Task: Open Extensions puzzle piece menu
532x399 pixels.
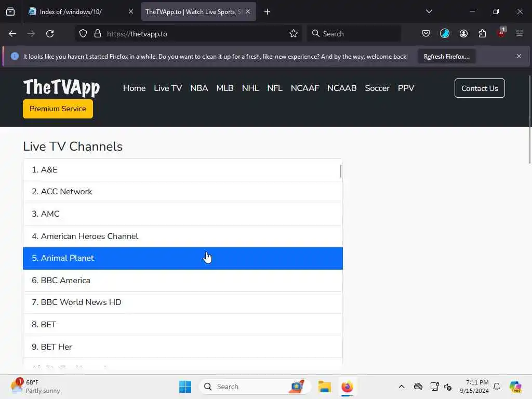Action: 482,34
